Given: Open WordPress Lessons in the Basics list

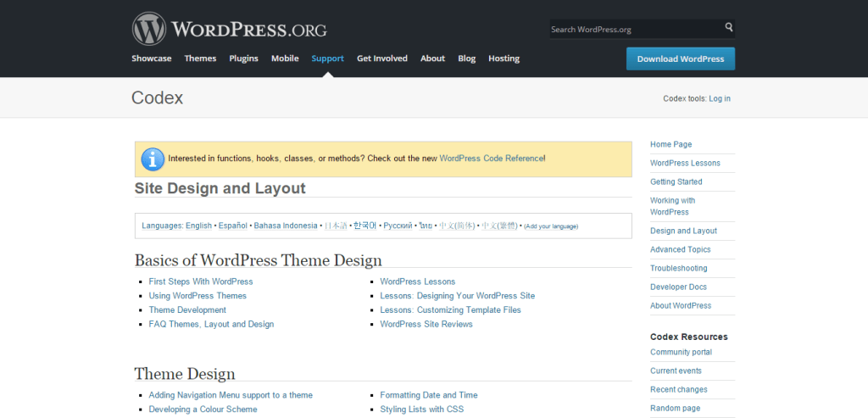Looking at the screenshot, I should [x=418, y=281].
